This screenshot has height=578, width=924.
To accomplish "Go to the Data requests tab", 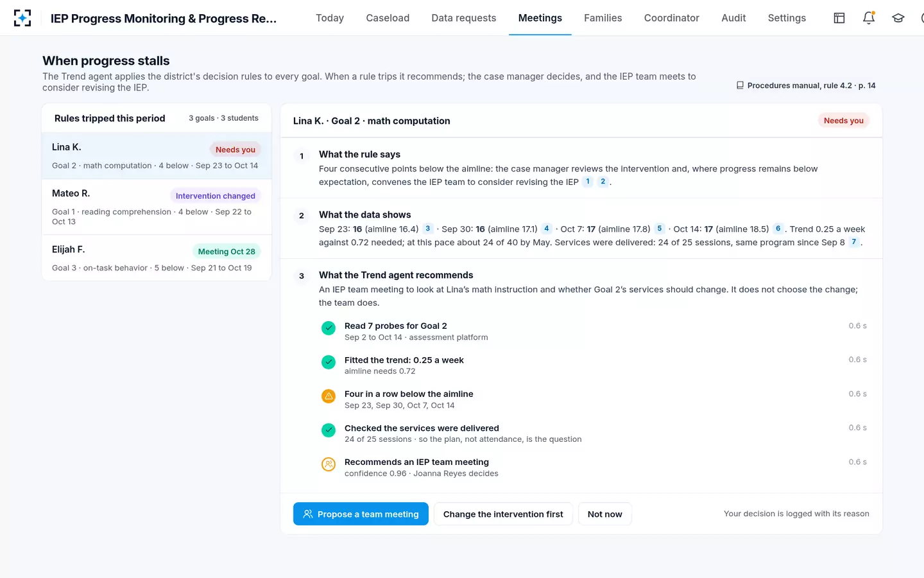I will coord(464,18).
